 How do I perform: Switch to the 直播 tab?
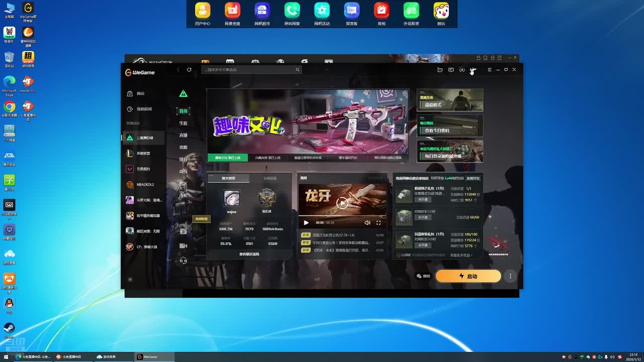click(183, 135)
